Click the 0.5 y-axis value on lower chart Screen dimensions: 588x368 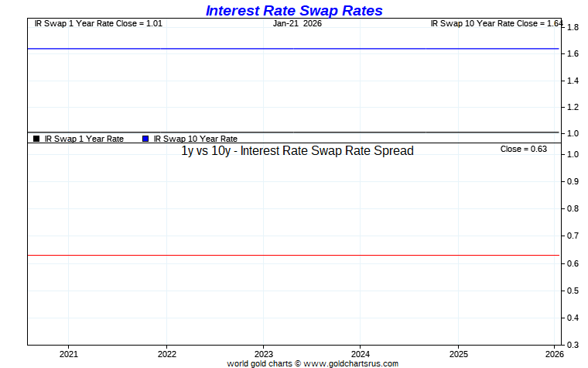(x=573, y=291)
